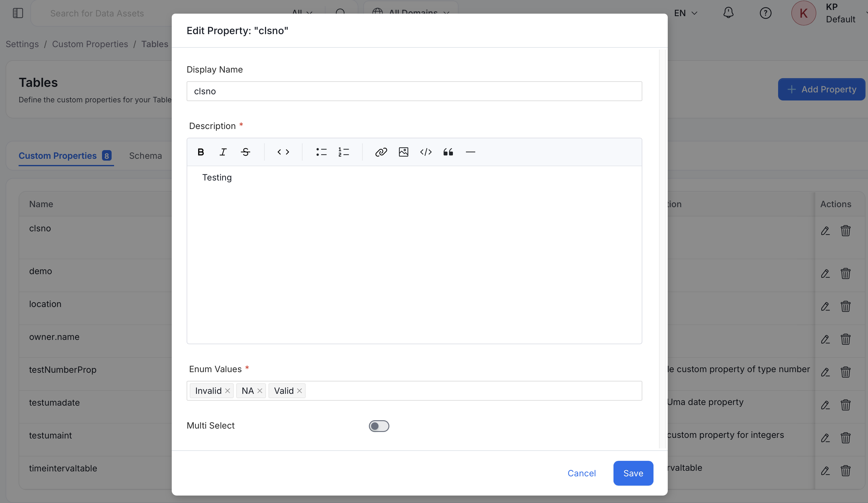Click into the description text area
Screen dimensions: 868x503
click(x=414, y=255)
